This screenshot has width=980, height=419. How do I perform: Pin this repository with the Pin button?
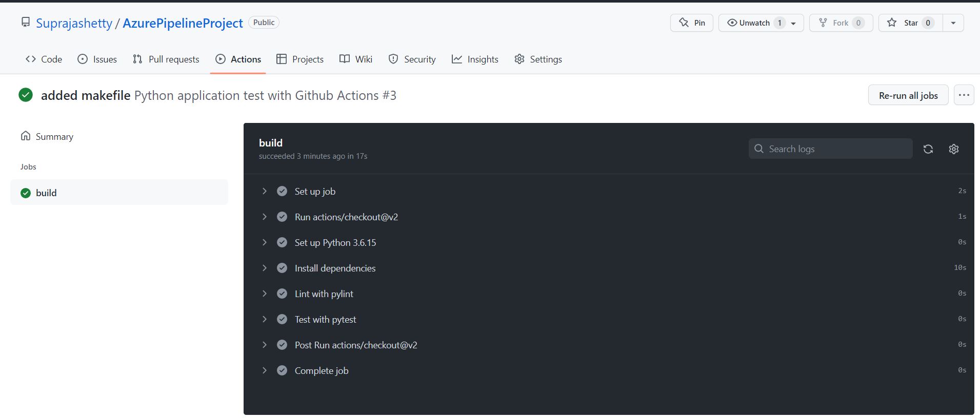(x=691, y=23)
